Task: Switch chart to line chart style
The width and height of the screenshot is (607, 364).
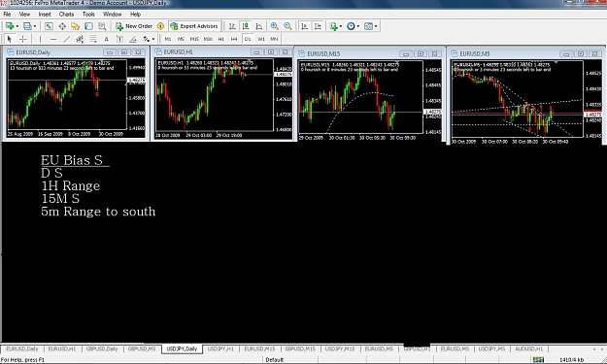Action: (x=259, y=26)
